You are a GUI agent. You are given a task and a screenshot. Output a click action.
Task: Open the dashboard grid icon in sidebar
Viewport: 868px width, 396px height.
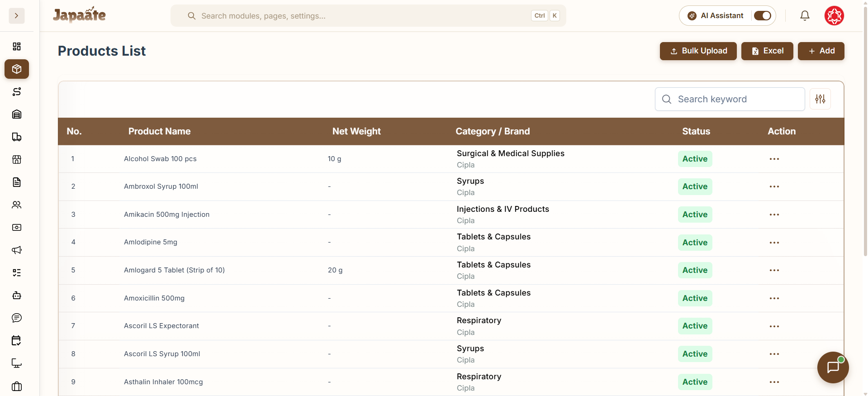[17, 47]
